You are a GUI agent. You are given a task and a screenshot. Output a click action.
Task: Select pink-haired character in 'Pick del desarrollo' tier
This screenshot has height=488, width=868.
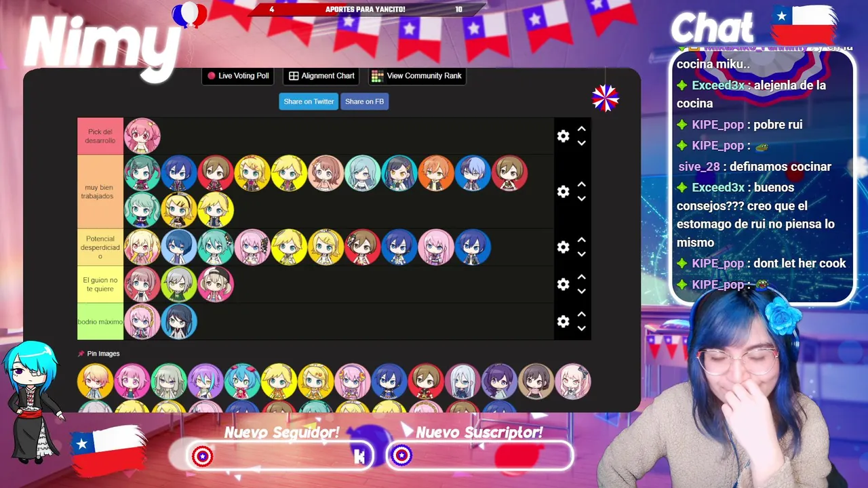click(x=142, y=136)
